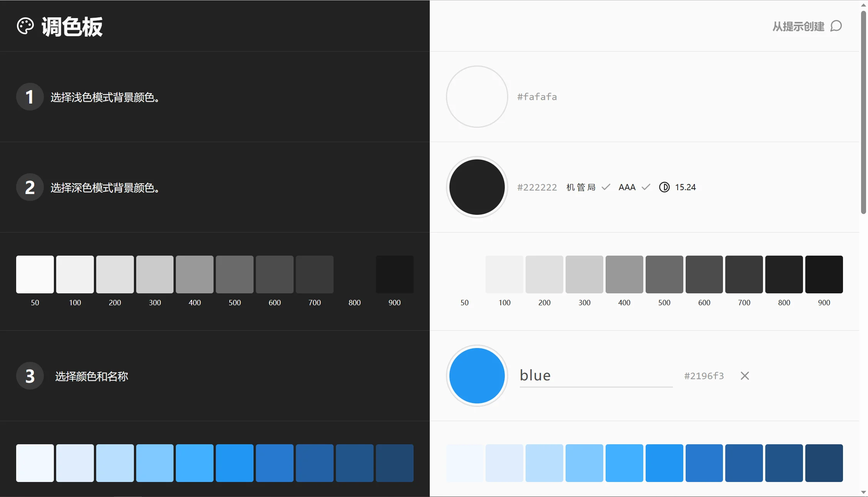Click the checkmark beside AAA label

click(x=646, y=187)
